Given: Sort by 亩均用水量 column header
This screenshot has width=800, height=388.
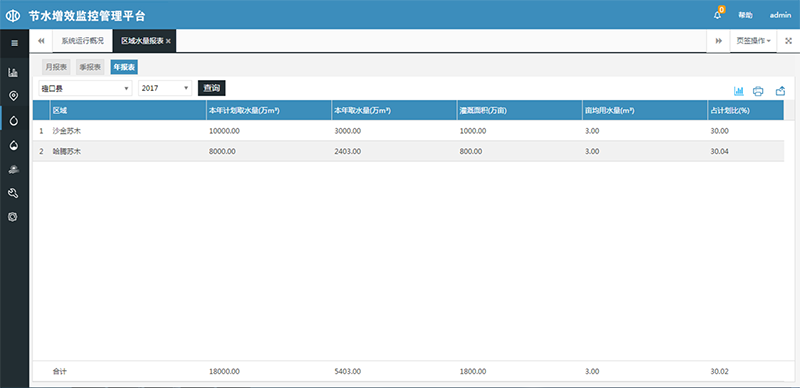Looking at the screenshot, I should 645,110.
